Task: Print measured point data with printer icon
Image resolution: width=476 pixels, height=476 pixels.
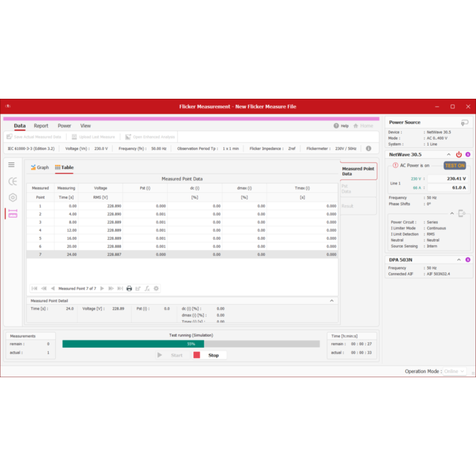Action: pyautogui.click(x=129, y=289)
